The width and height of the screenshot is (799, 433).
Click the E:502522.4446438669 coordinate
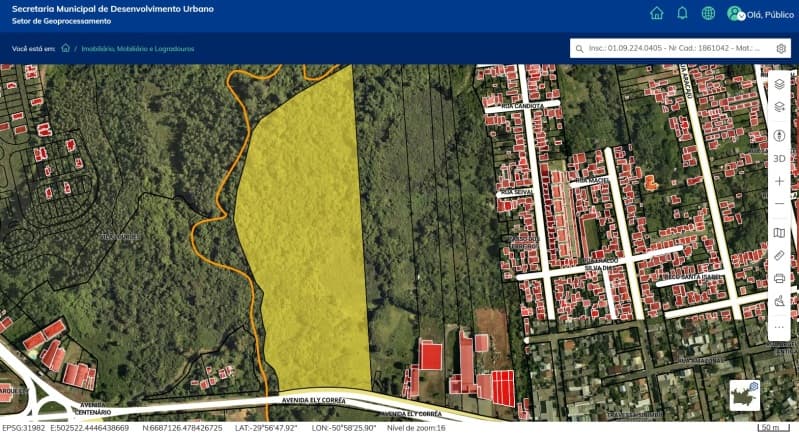[x=90, y=428]
